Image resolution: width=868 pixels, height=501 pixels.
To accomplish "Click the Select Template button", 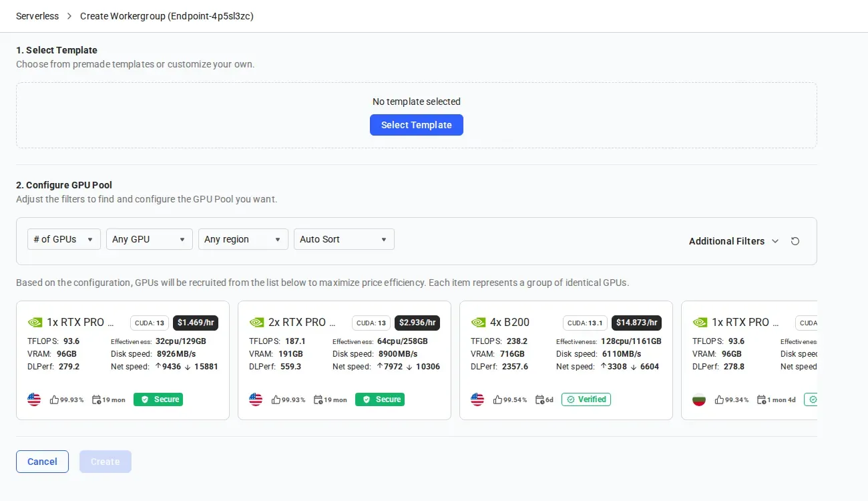I will 416,125.
